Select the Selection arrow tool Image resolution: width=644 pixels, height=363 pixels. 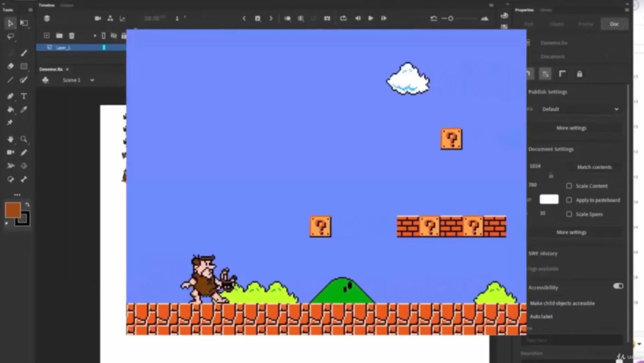pyautogui.click(x=10, y=23)
